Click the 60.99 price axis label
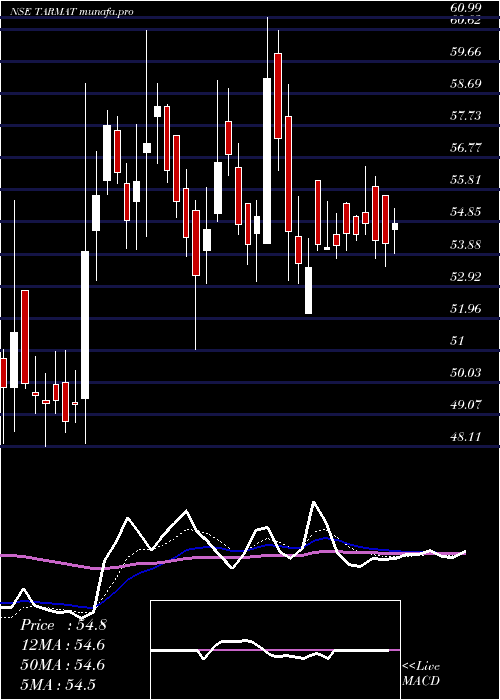Screen dimensions: 500x700 click(x=468, y=7)
